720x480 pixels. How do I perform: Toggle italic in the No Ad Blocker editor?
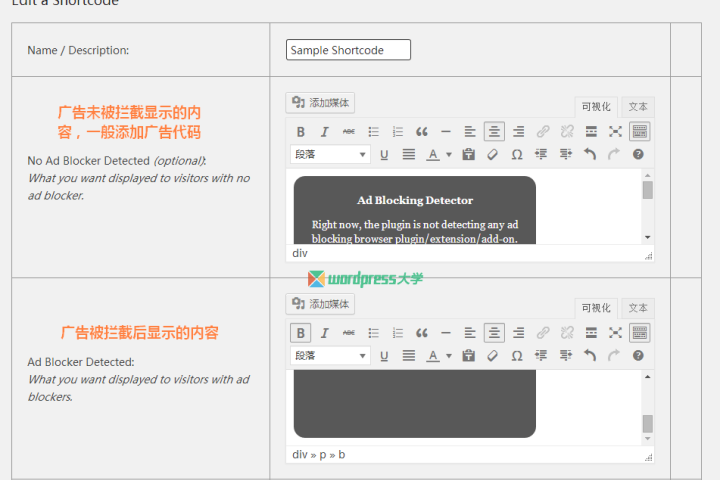pos(325,132)
